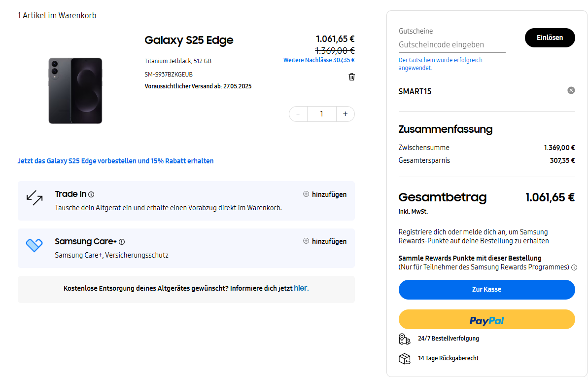Add Trade In via hinzufügen

tap(325, 194)
